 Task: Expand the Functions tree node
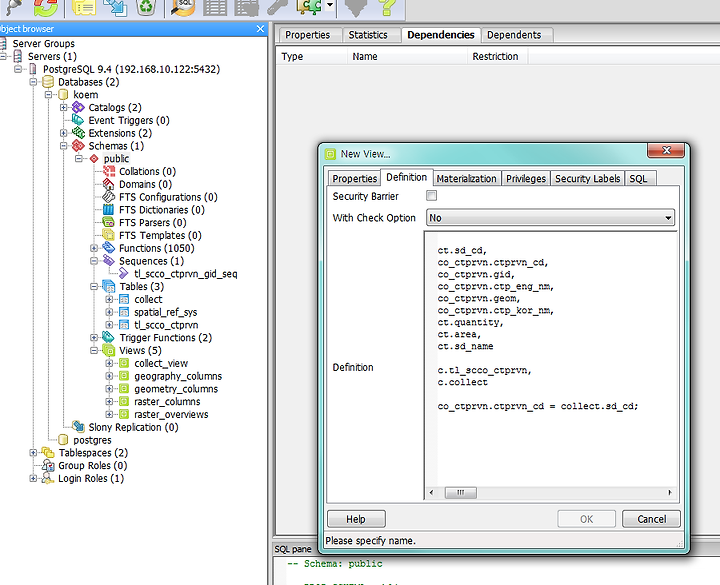click(x=94, y=248)
